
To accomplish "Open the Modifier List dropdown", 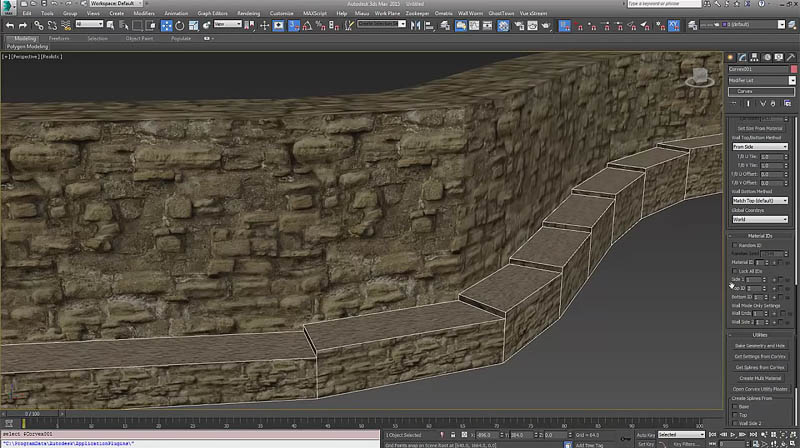I will point(761,80).
